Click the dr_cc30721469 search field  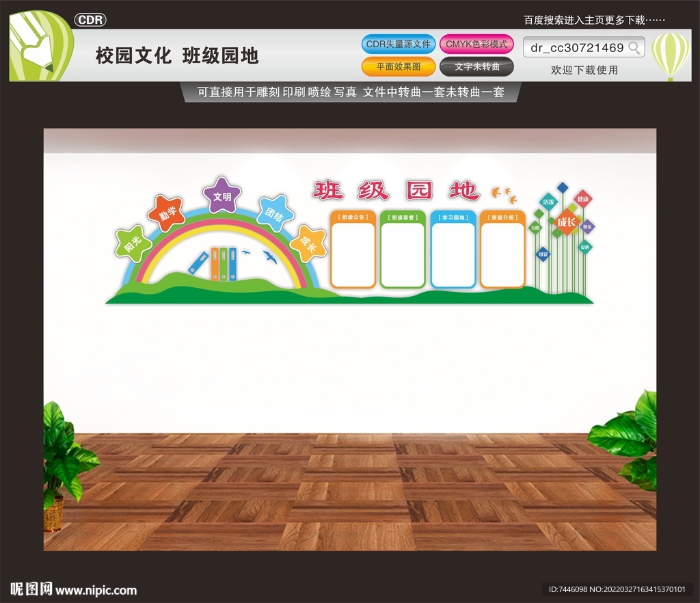pyautogui.click(x=578, y=48)
